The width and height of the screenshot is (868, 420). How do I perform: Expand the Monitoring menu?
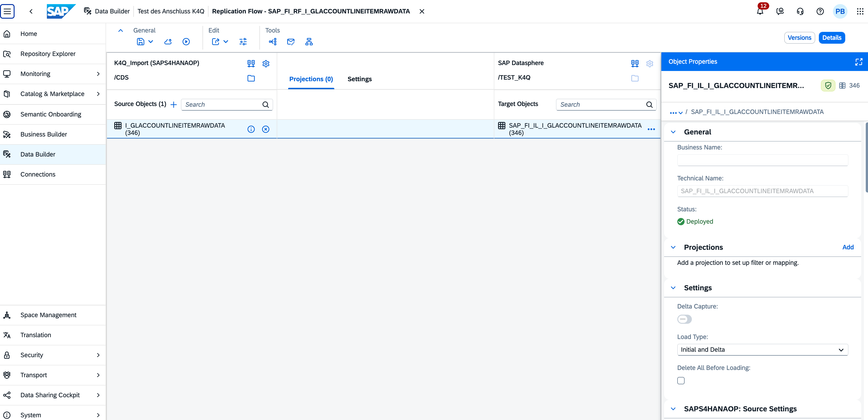point(98,74)
